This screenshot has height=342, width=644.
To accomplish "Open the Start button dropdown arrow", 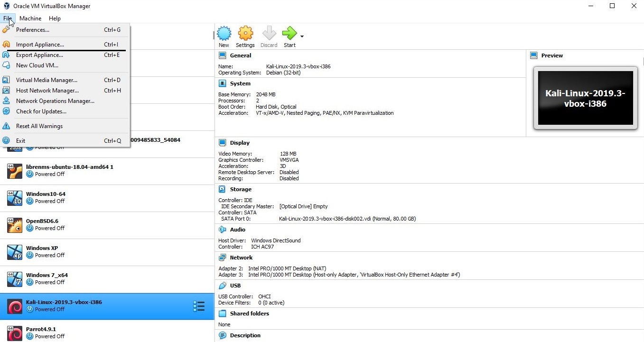I will [x=302, y=36].
